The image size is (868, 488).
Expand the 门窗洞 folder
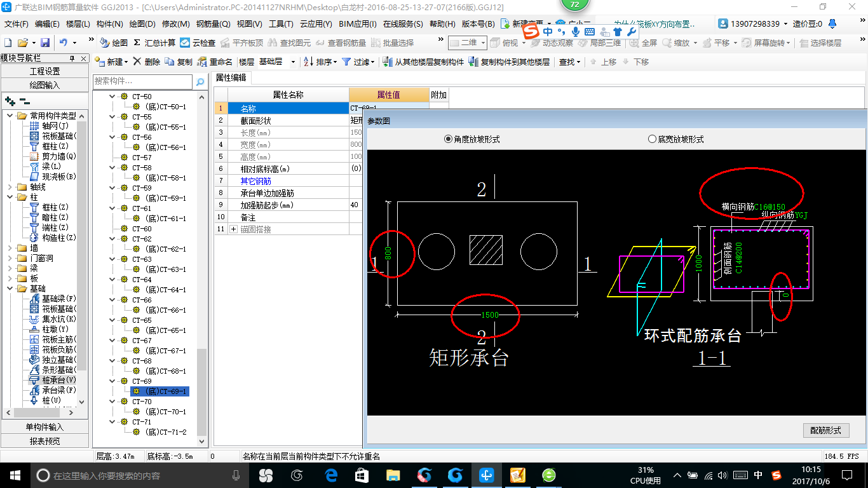[10, 258]
